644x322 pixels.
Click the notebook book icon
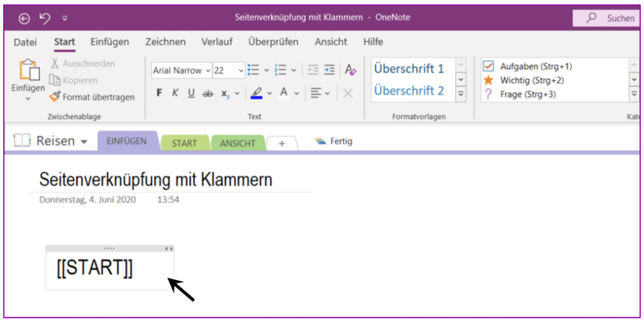[x=22, y=140]
